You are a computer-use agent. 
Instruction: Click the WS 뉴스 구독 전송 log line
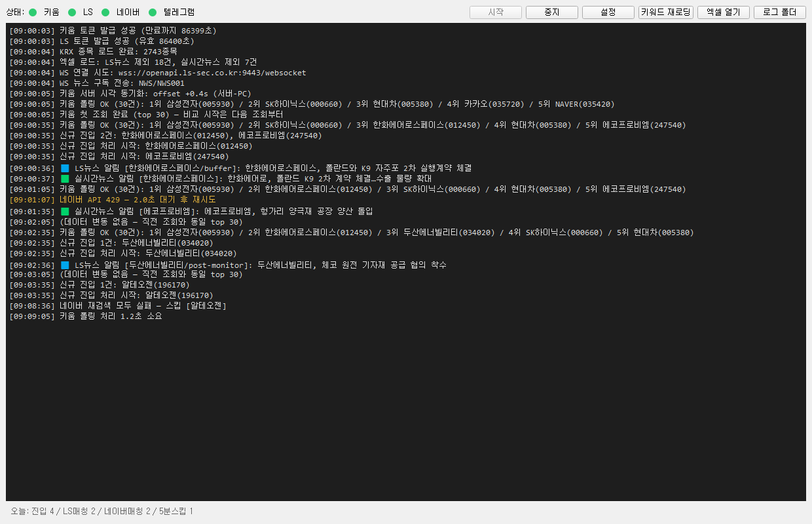tap(97, 83)
